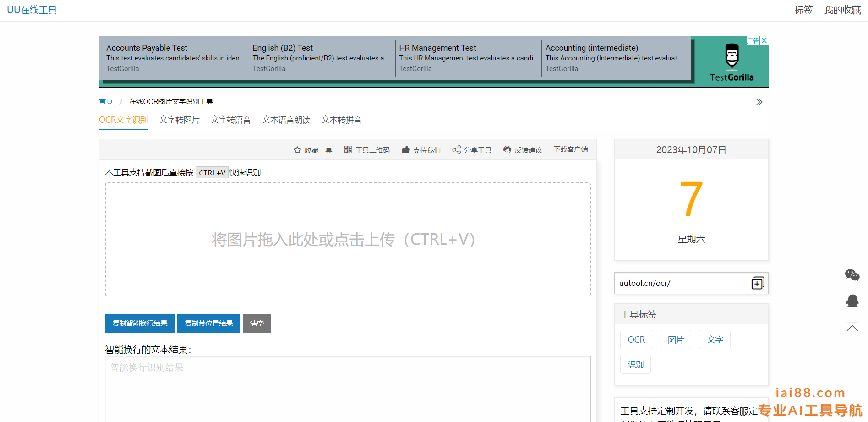Click the 工具标签 panel heading
The image size is (868, 422).
[639, 314]
